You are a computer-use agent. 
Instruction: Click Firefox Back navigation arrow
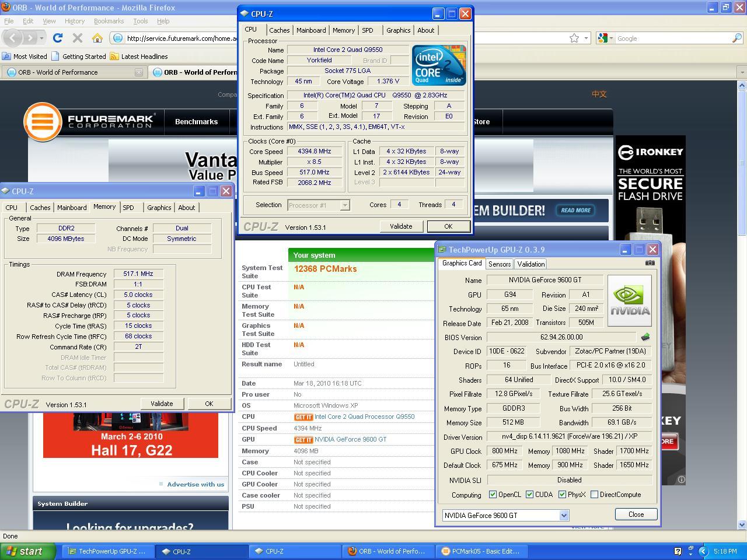pos(13,38)
